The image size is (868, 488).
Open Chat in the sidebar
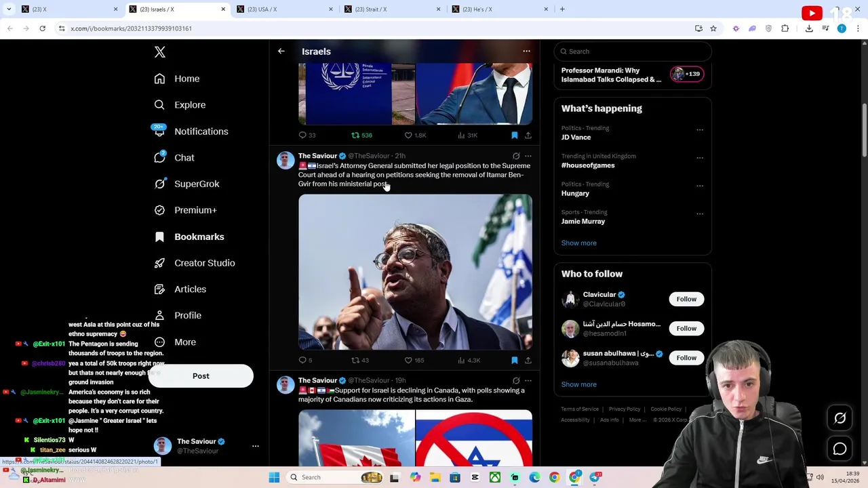tap(174, 157)
